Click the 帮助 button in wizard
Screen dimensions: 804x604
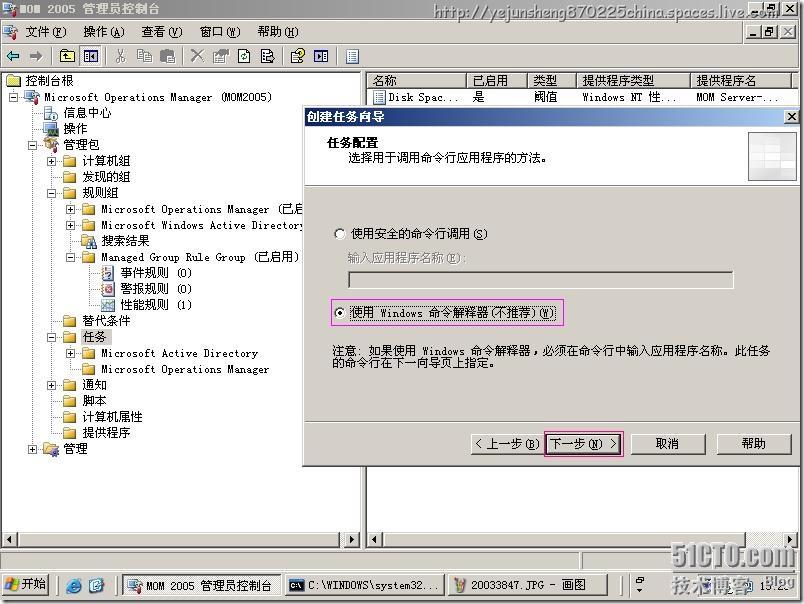[x=754, y=444]
